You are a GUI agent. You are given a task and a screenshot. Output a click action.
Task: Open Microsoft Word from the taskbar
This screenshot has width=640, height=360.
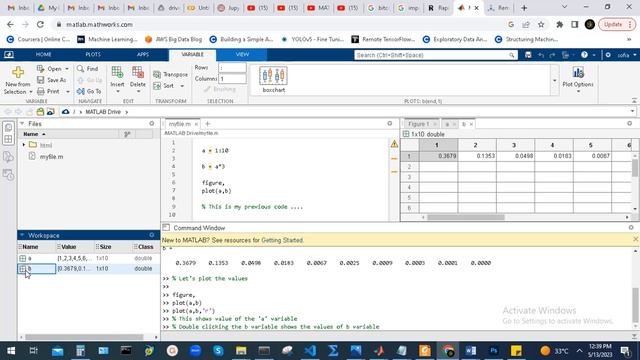pyautogui.click(x=470, y=351)
